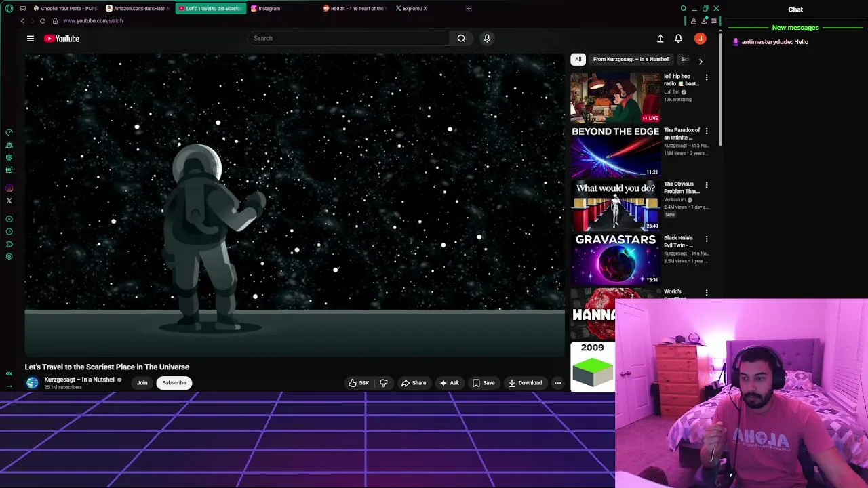Go back with the browser back arrow

(22, 20)
